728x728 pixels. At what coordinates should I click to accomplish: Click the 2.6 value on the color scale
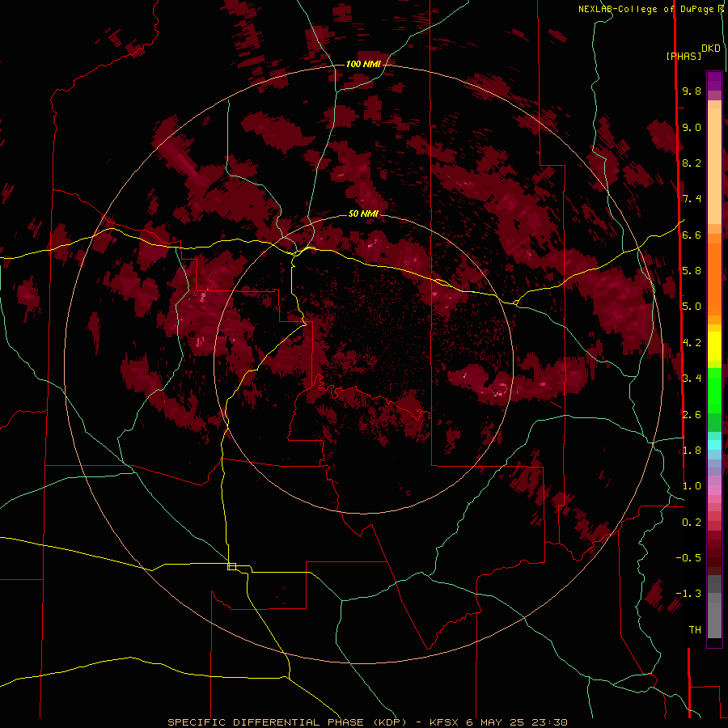692,415
